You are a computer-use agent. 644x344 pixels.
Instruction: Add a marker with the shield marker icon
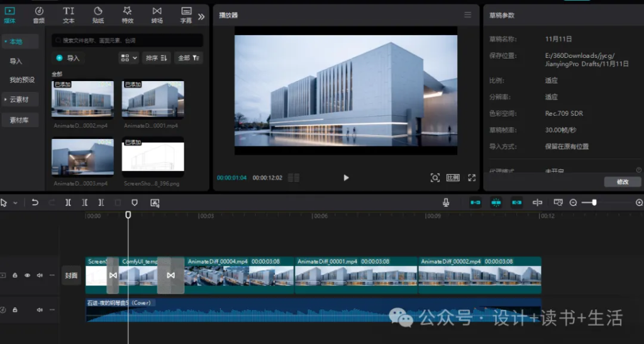[x=134, y=203]
